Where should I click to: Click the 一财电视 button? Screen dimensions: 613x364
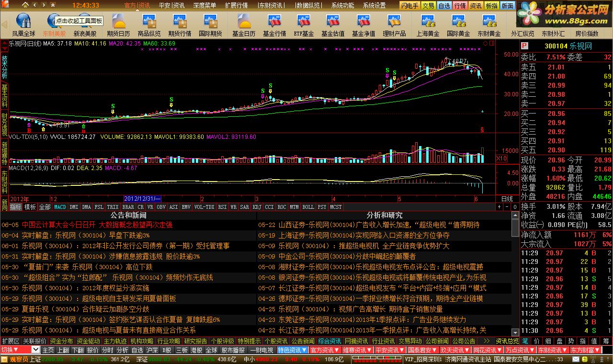point(262,350)
